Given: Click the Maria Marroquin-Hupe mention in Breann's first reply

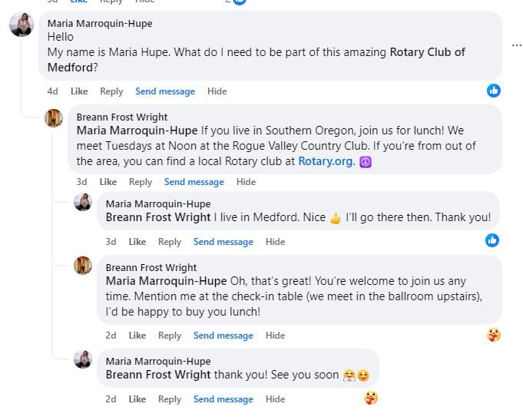Looking at the screenshot, I should point(137,131).
